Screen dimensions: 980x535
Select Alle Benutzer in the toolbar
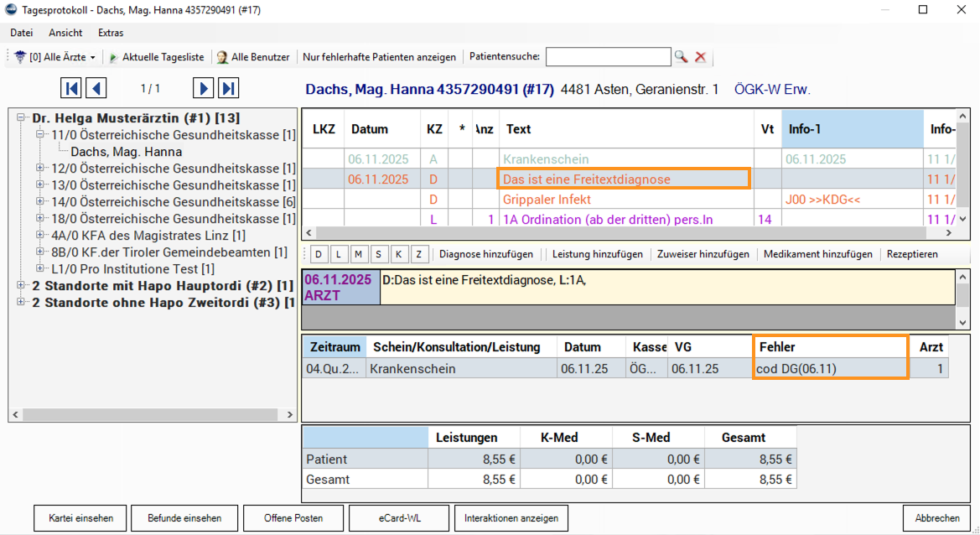[253, 57]
